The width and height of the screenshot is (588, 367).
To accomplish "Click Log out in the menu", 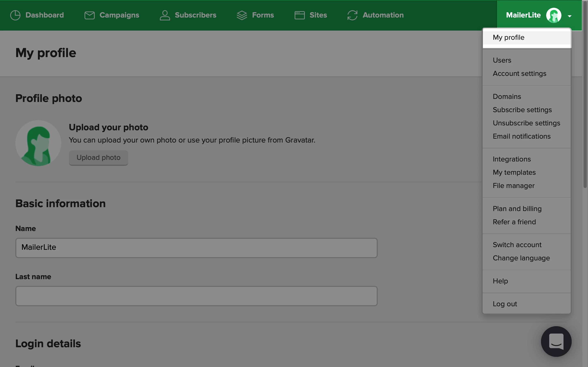I will [x=505, y=304].
